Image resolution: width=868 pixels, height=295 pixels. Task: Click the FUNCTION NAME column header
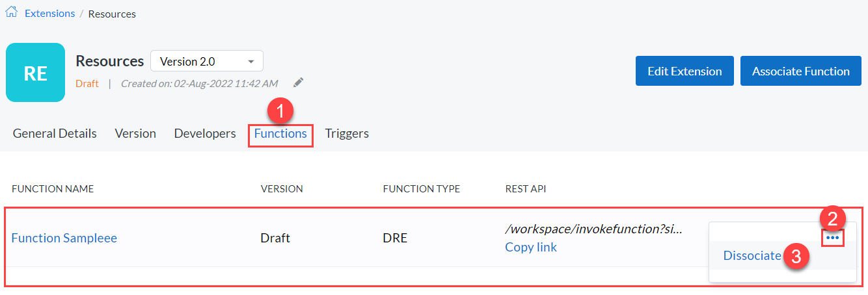coord(53,189)
